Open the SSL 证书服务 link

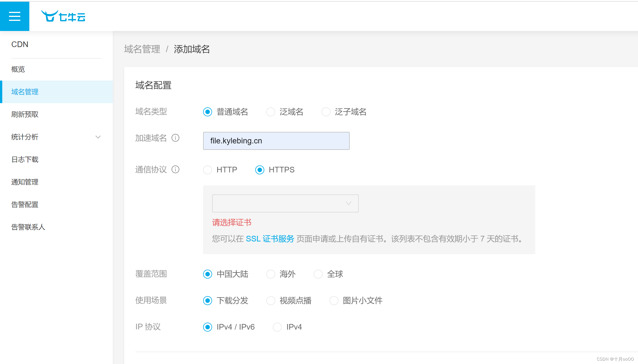click(x=270, y=239)
